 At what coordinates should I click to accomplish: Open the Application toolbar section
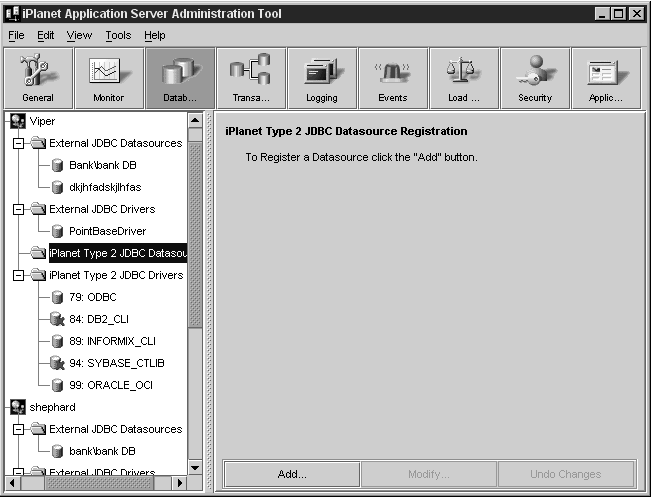pos(606,78)
